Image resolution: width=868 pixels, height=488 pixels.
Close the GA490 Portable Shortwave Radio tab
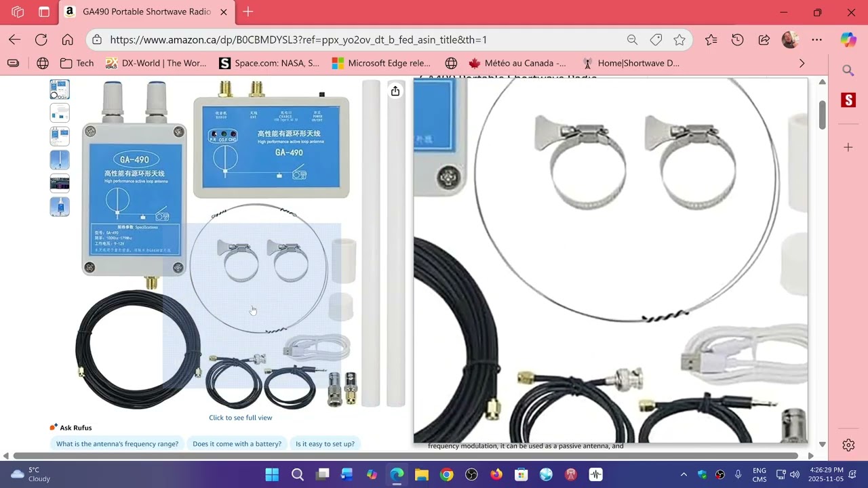click(224, 12)
